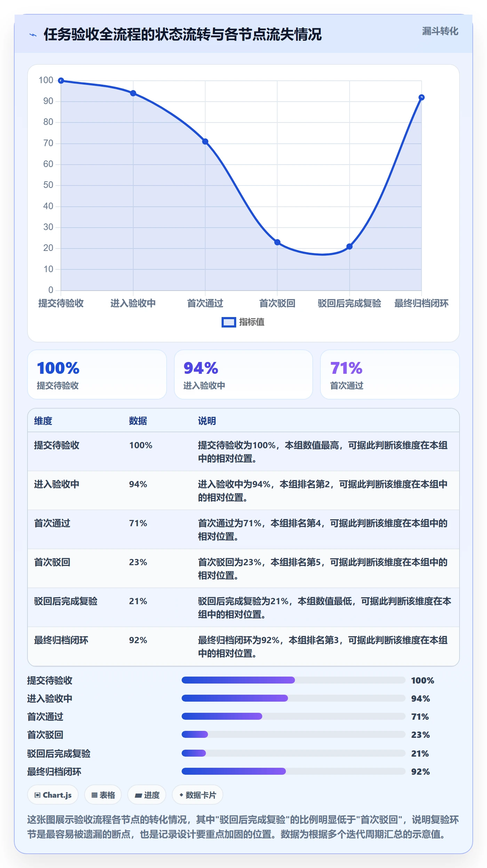
Task: Click the 92% cell in the table
Action: pos(138,640)
